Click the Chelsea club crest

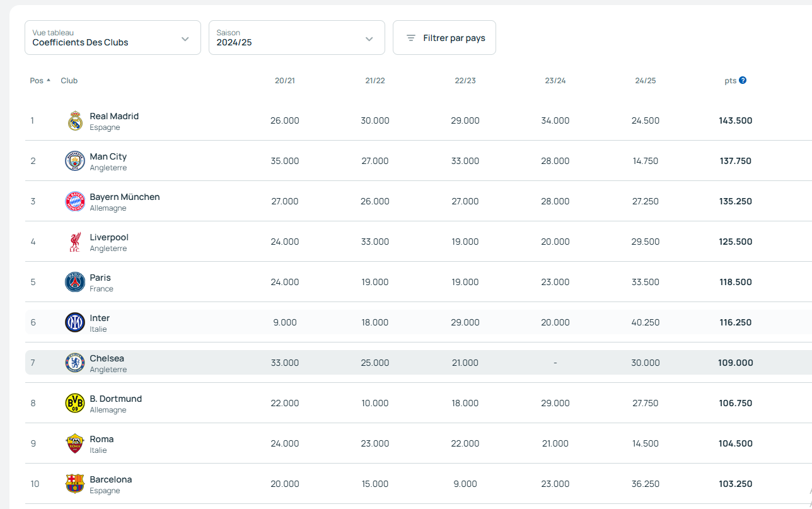[x=75, y=363]
